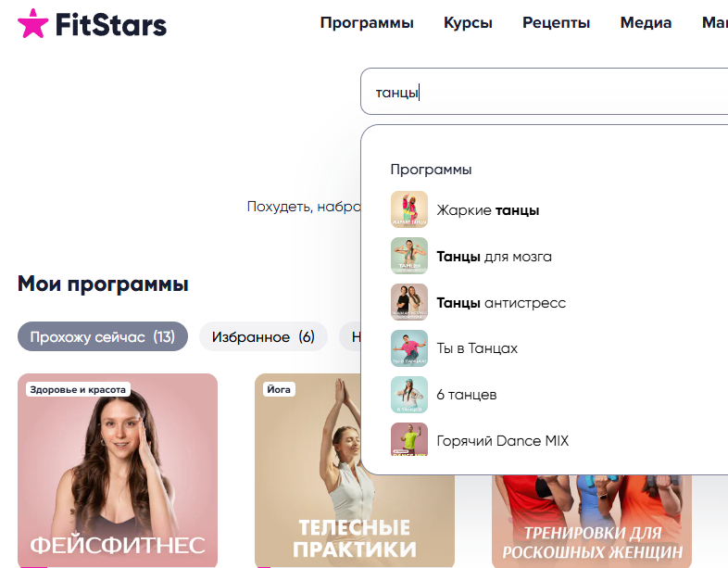The image size is (728, 568).
Task: Open the Рецепты menu item
Action: [x=557, y=23]
